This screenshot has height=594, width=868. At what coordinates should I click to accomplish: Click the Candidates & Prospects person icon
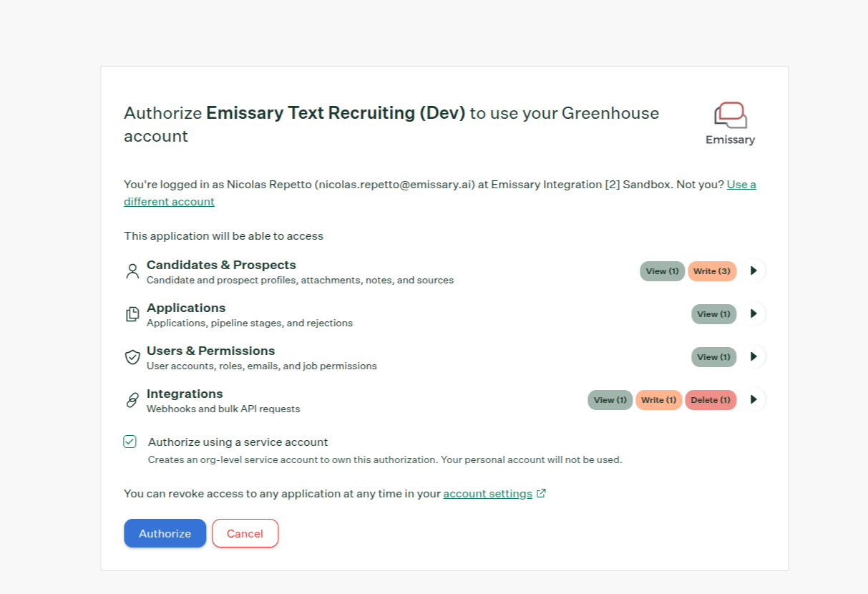tap(132, 271)
